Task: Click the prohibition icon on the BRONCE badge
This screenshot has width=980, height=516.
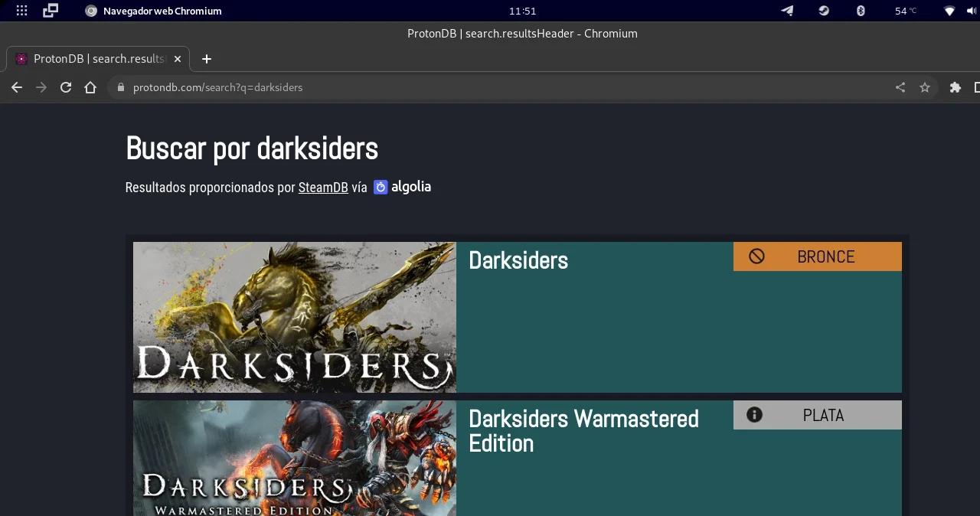Action: click(x=756, y=256)
